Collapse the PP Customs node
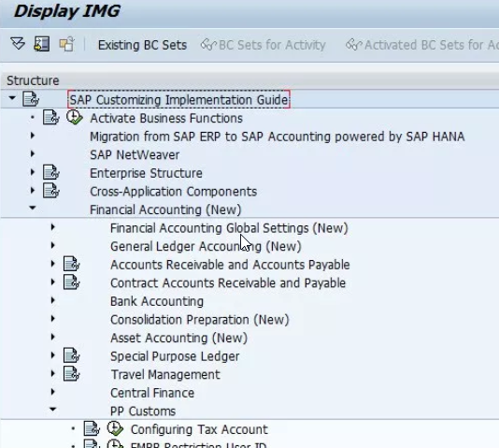Screen dimensions: 499x448 pos(53,410)
